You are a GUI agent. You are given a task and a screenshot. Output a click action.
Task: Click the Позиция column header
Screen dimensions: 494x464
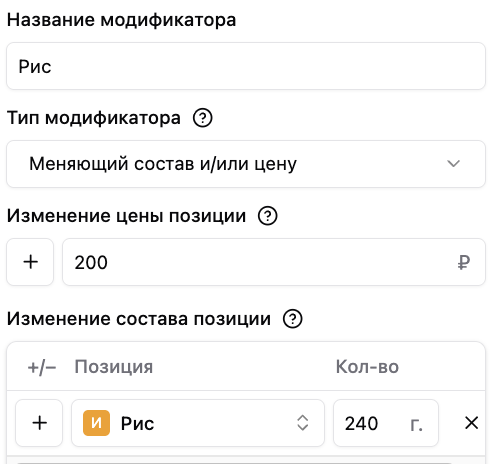(114, 367)
